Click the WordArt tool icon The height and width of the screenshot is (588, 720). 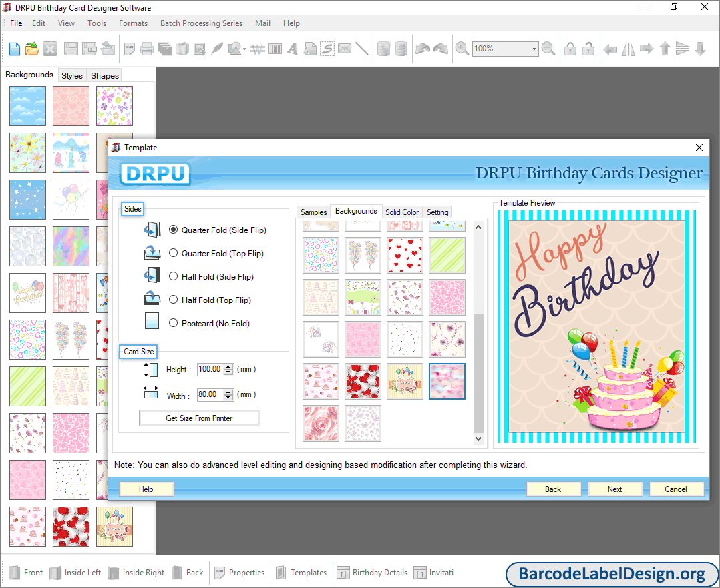258,49
